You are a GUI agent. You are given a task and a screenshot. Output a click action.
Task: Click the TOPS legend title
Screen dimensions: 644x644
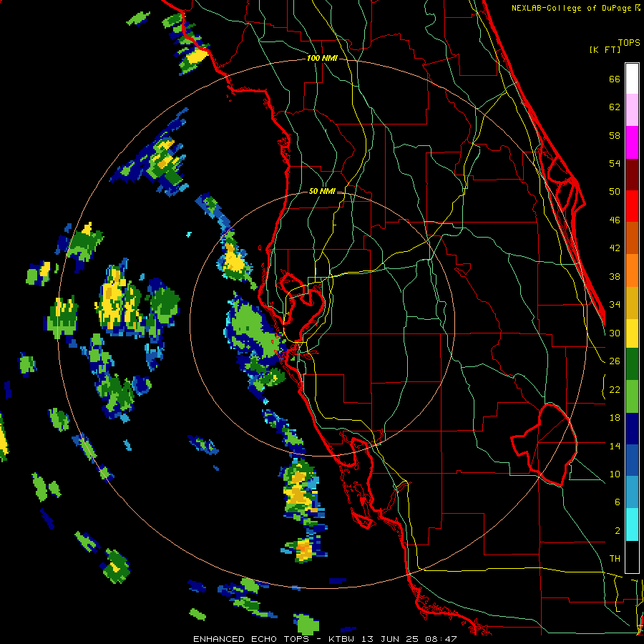pos(629,42)
